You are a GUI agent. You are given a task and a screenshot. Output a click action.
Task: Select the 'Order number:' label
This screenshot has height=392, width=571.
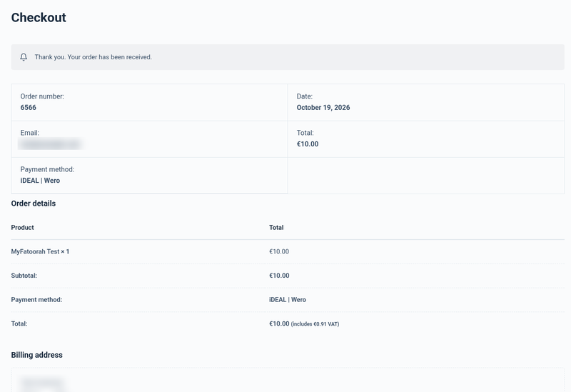click(42, 96)
